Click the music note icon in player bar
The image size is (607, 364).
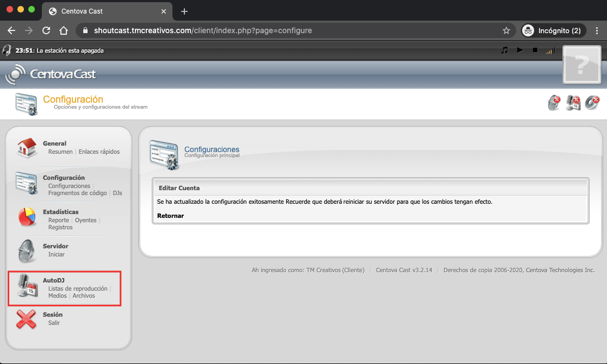click(x=504, y=51)
